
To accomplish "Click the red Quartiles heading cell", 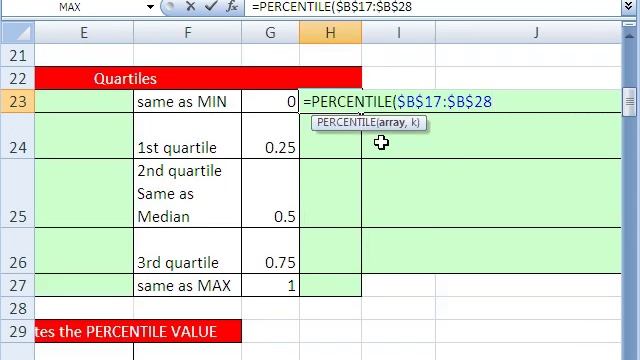I will click(198, 78).
